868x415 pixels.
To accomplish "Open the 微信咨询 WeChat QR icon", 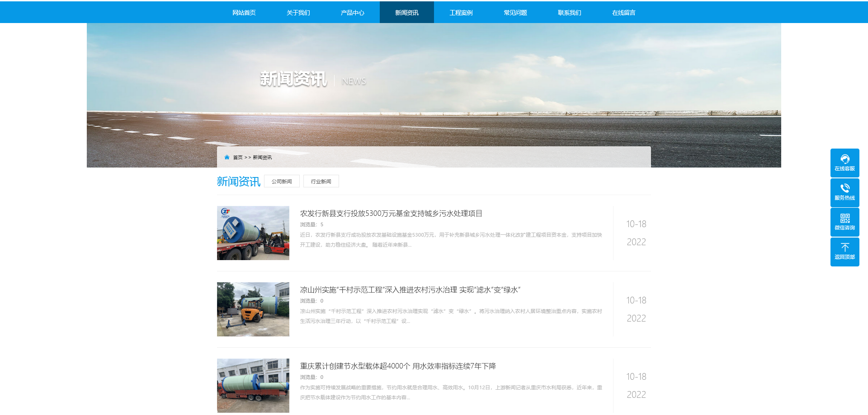I will pos(844,222).
